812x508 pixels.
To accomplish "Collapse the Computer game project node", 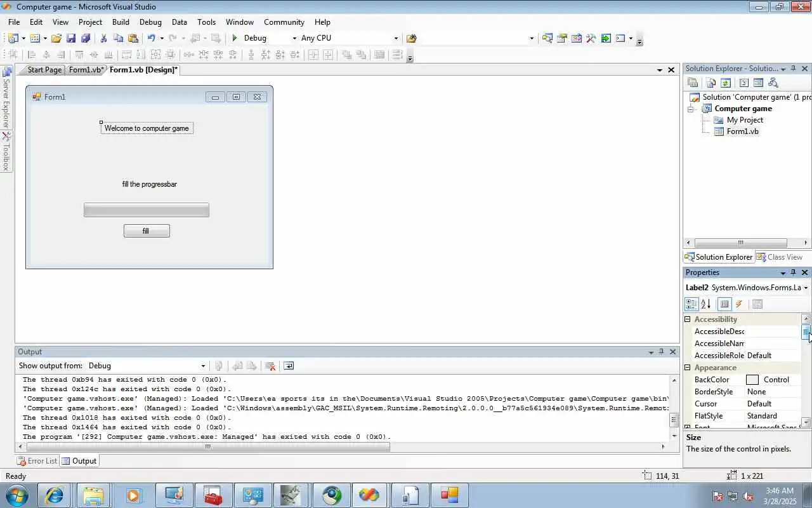I will pos(691,109).
